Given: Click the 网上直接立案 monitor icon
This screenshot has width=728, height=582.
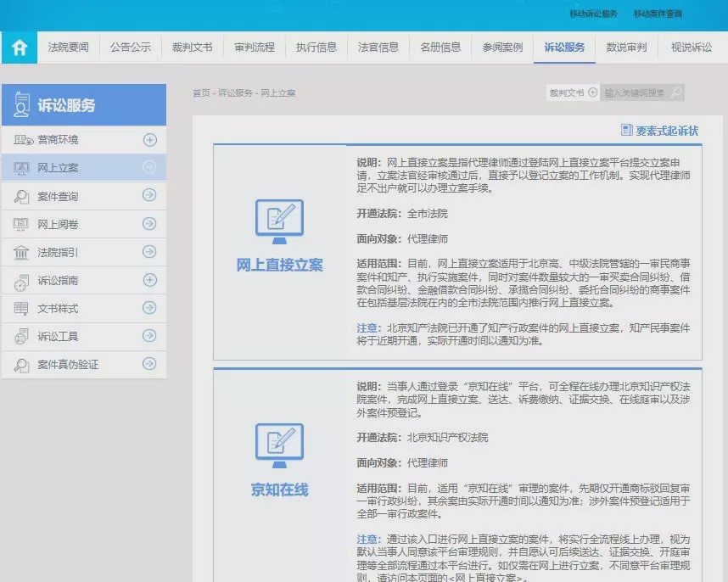Looking at the screenshot, I should pyautogui.click(x=279, y=222).
